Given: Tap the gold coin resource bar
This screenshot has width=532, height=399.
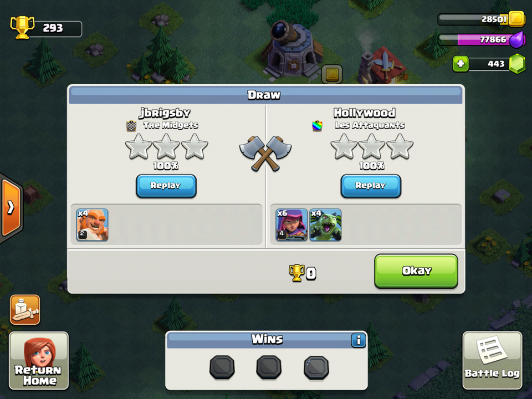Looking at the screenshot, I should [481, 19].
